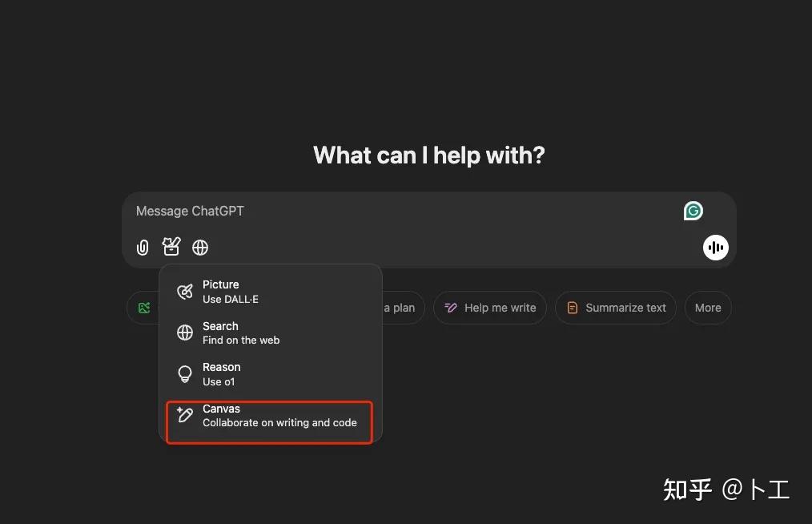Viewport: 812px width, 524px height.
Task: Click the More suggestions button
Action: [708, 308]
